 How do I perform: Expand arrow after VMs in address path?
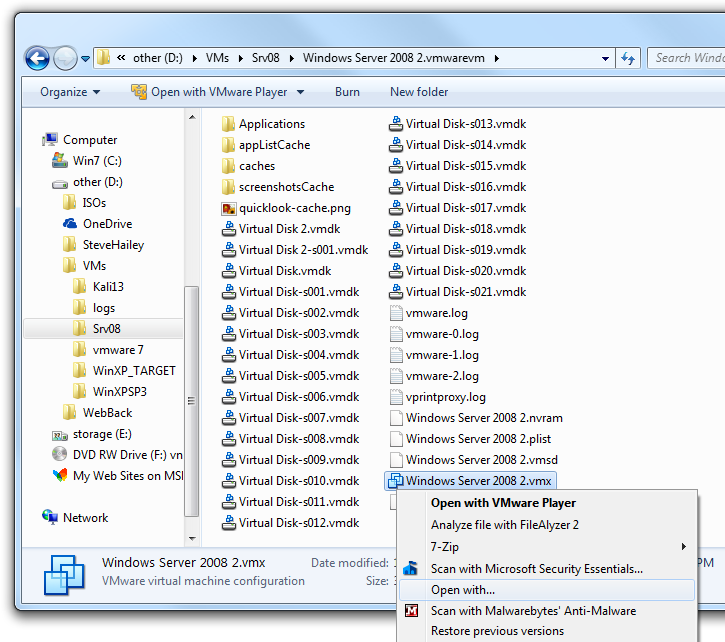(x=241, y=58)
